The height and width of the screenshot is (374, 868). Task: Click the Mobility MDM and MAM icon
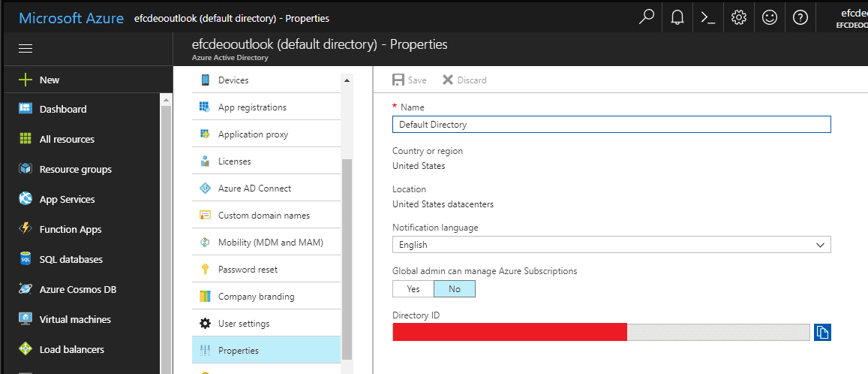tap(205, 242)
